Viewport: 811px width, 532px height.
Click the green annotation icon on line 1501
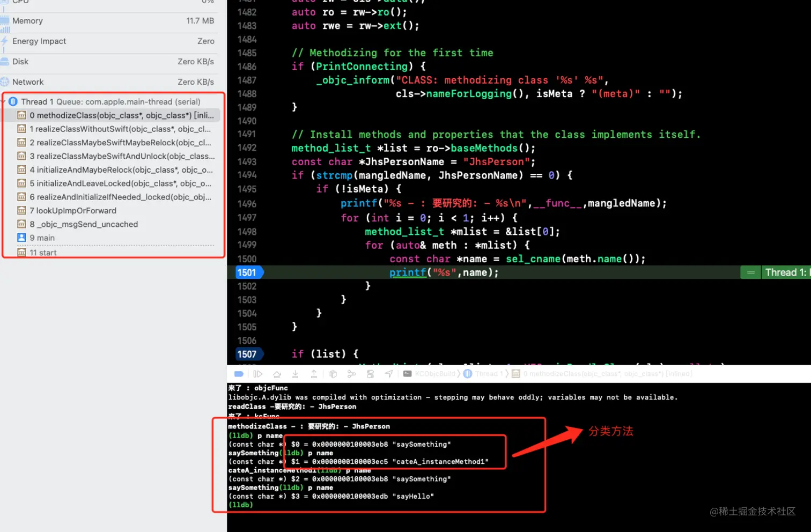pyautogui.click(x=751, y=272)
